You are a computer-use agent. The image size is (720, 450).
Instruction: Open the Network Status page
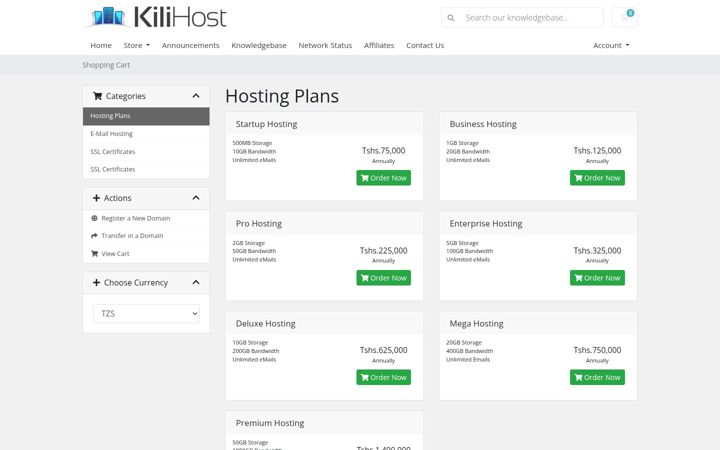pos(325,45)
